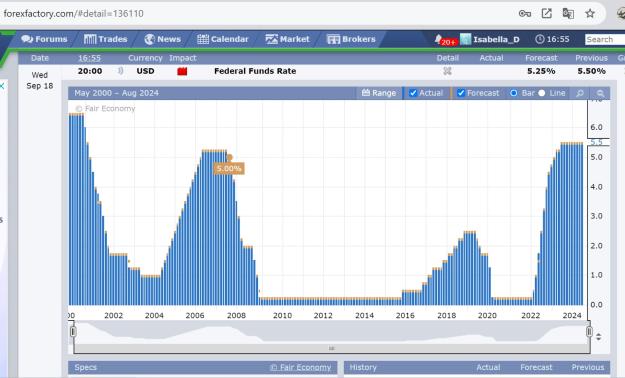The height and width of the screenshot is (378, 625).
Task: Click the 16:55 clock in nav bar
Action: [x=552, y=39]
